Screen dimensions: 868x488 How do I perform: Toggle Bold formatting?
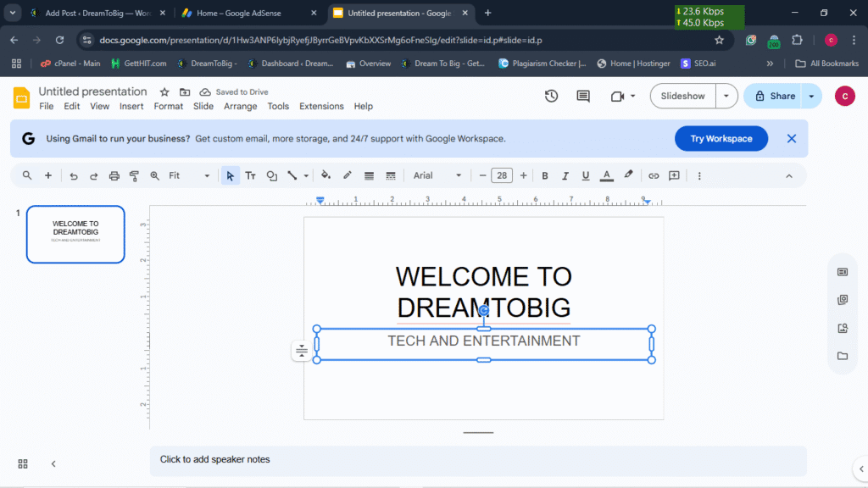coord(545,175)
